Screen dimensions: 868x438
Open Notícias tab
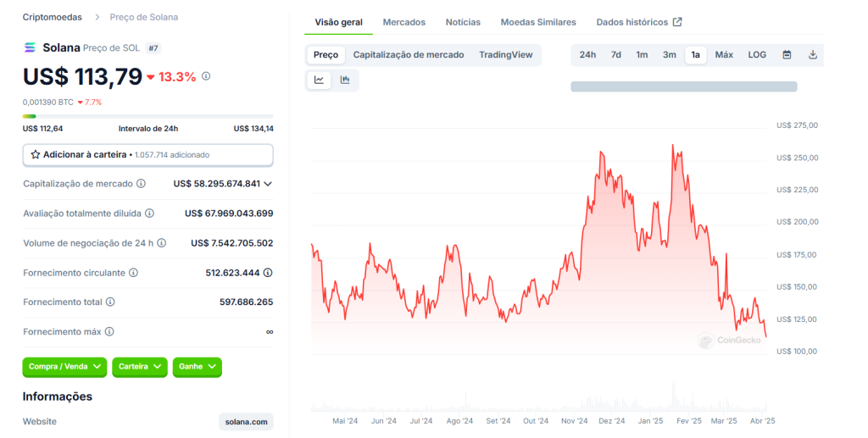463,22
